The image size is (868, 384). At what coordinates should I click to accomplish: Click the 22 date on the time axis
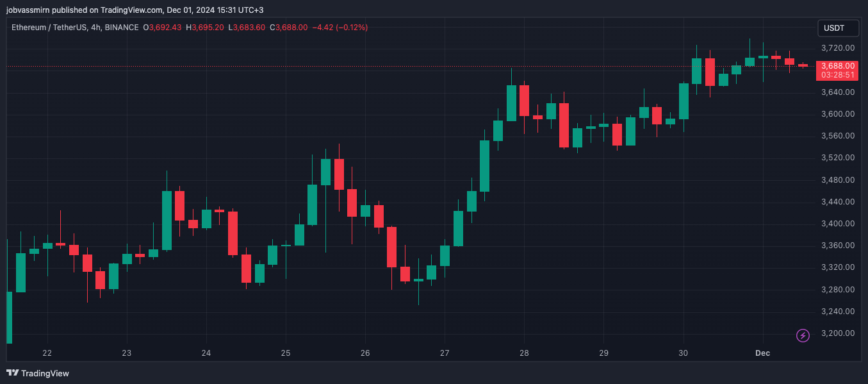click(x=47, y=353)
